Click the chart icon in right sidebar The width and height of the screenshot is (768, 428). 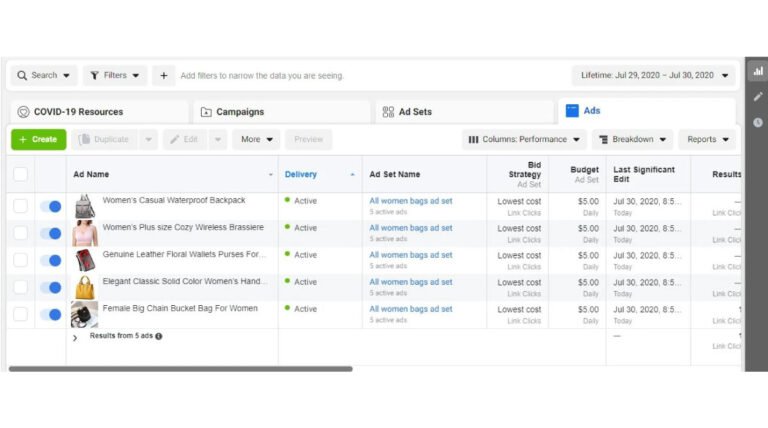pos(757,71)
